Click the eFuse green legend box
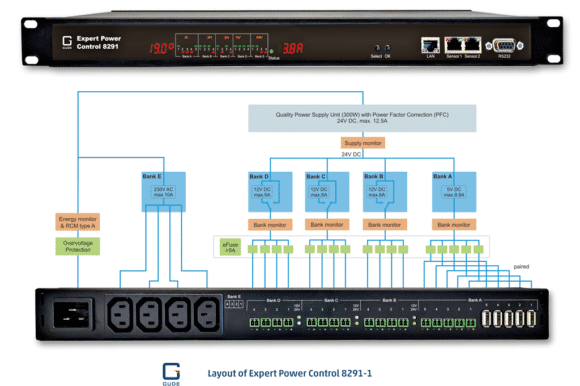The width and height of the screenshot is (580, 386). click(230, 247)
